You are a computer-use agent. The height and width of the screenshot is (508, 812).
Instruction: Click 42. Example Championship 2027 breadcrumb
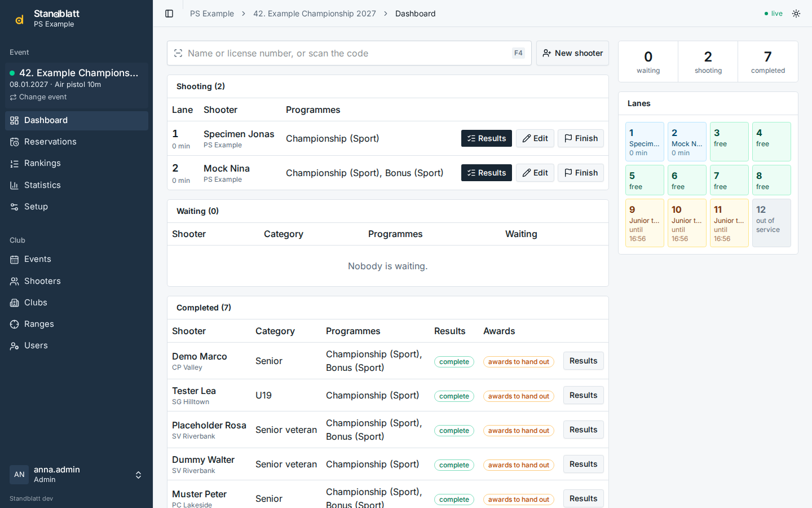point(315,14)
